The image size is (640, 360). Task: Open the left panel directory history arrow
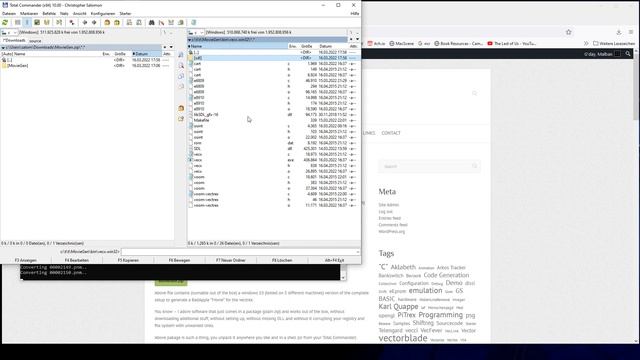coord(171,47)
